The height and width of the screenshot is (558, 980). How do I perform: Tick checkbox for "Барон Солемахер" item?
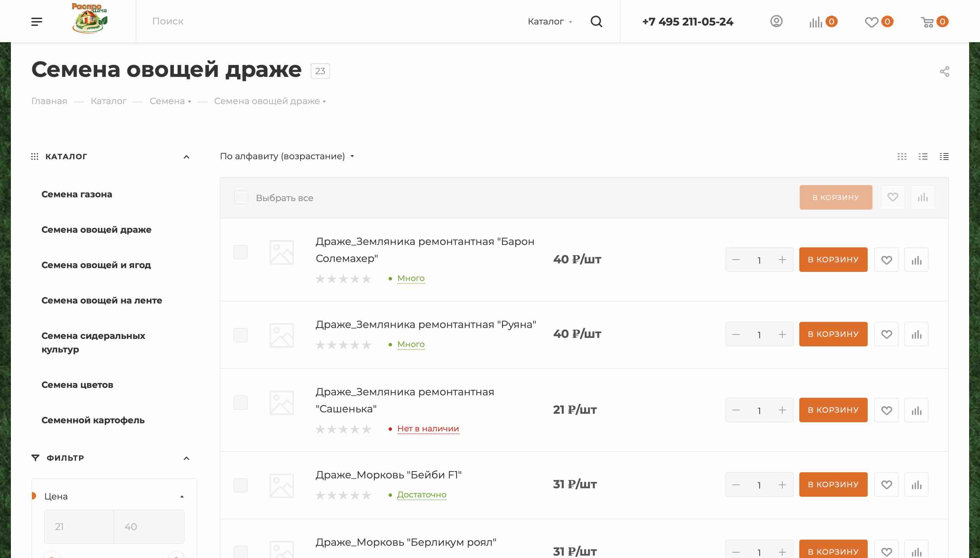240,252
